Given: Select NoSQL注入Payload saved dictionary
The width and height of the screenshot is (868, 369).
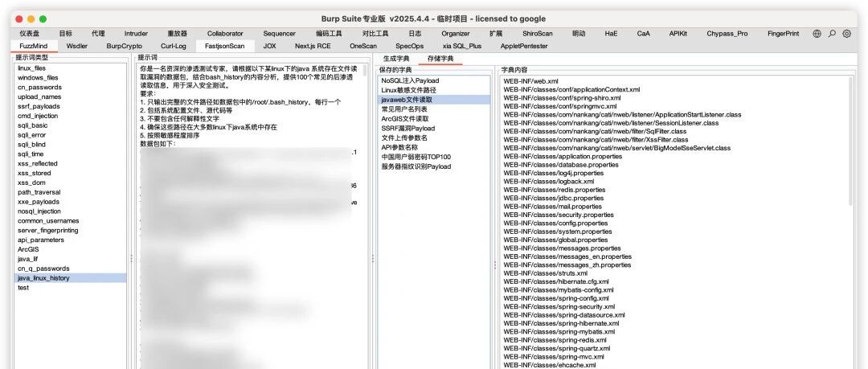Looking at the screenshot, I should click(x=434, y=80).
